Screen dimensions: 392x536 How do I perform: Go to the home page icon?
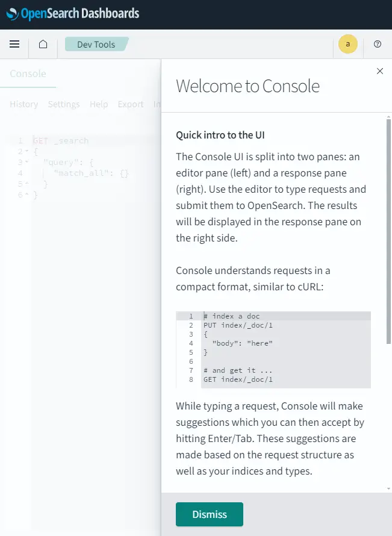tap(43, 44)
